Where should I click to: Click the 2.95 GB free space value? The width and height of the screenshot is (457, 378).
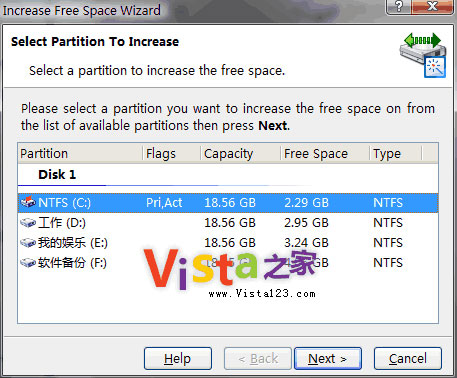tap(306, 223)
